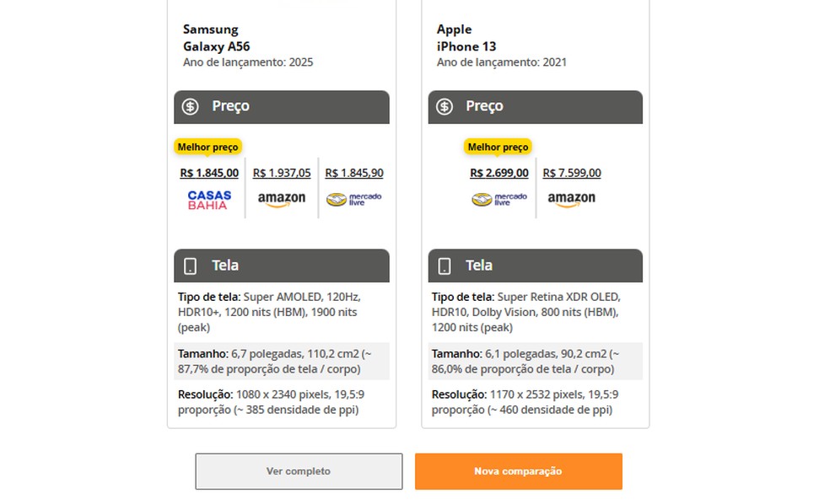The width and height of the screenshot is (830, 504).
Task: Click the Melhor preço badge under Samsung's prices
Action: (x=207, y=146)
